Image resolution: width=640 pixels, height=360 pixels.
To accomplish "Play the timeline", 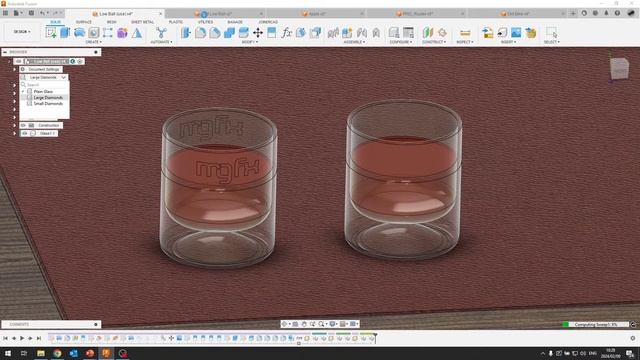I will click(22, 338).
